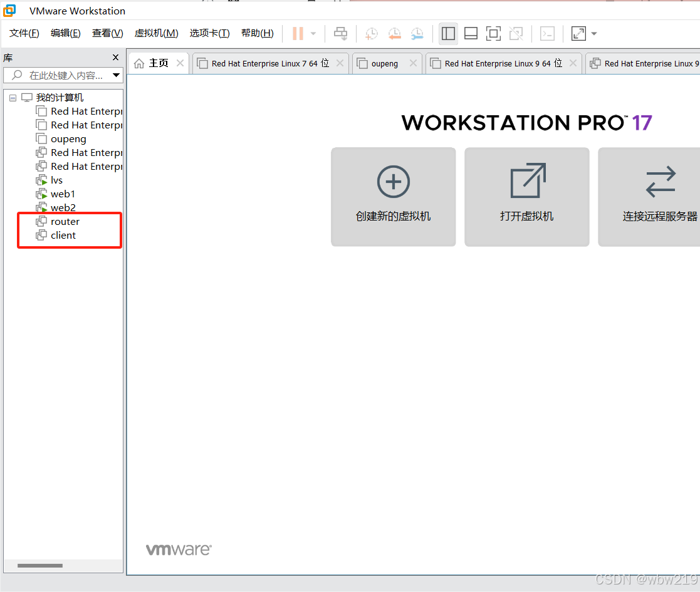Toggle the thumbnail bar view icon
The height and width of the screenshot is (592, 700).
pyautogui.click(x=471, y=33)
